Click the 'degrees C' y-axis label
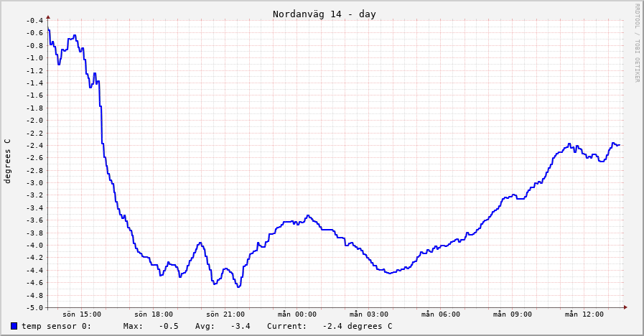Viewport: 644px width, 336px height. 8,162
